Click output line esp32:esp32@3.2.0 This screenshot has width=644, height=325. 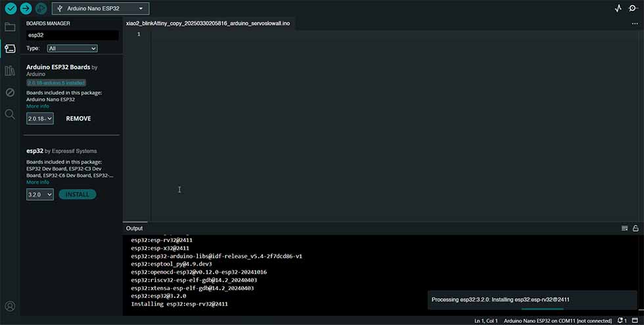click(158, 296)
